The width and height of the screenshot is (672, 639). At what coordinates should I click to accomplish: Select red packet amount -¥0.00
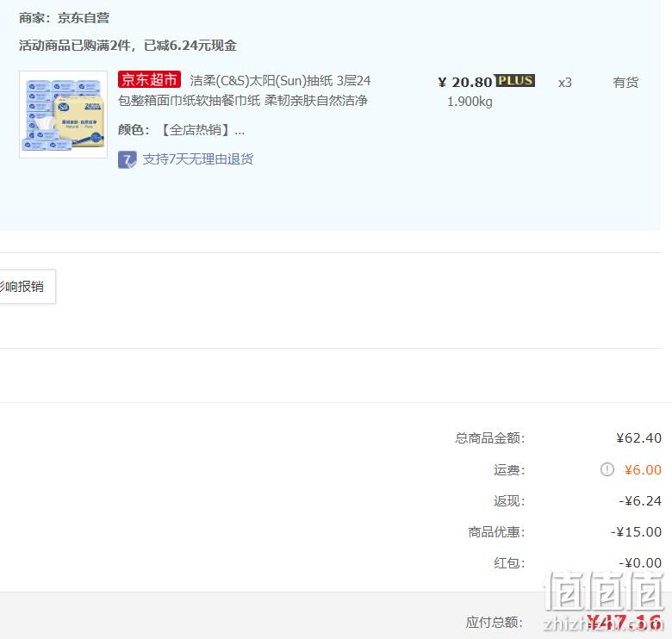640,562
